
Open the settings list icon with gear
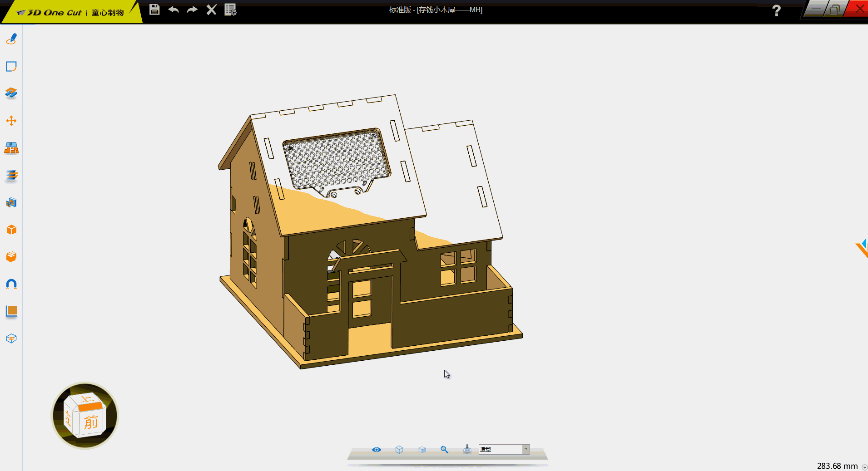[x=230, y=10]
